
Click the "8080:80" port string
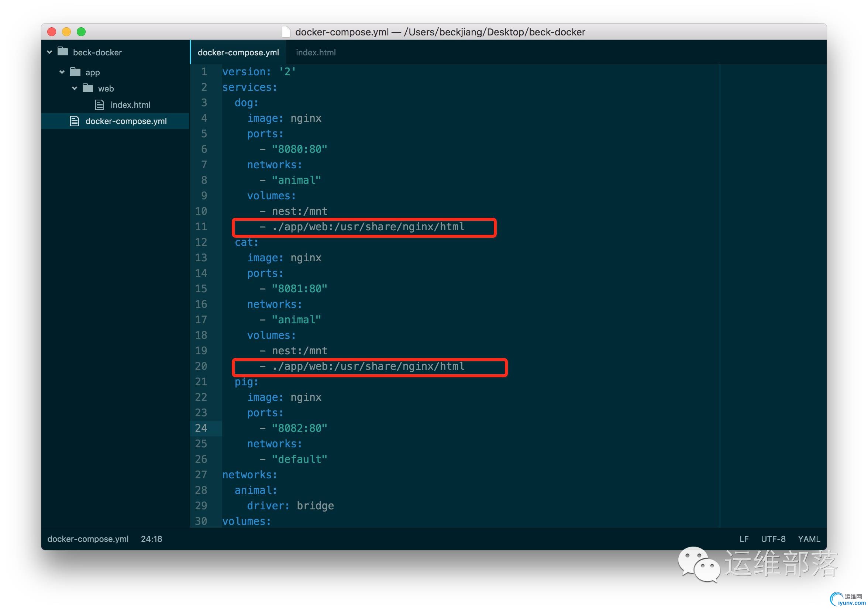tap(299, 149)
